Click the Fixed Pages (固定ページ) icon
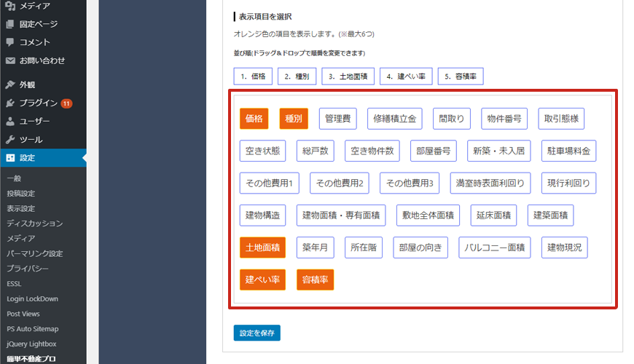634x364 pixels. [x=10, y=24]
